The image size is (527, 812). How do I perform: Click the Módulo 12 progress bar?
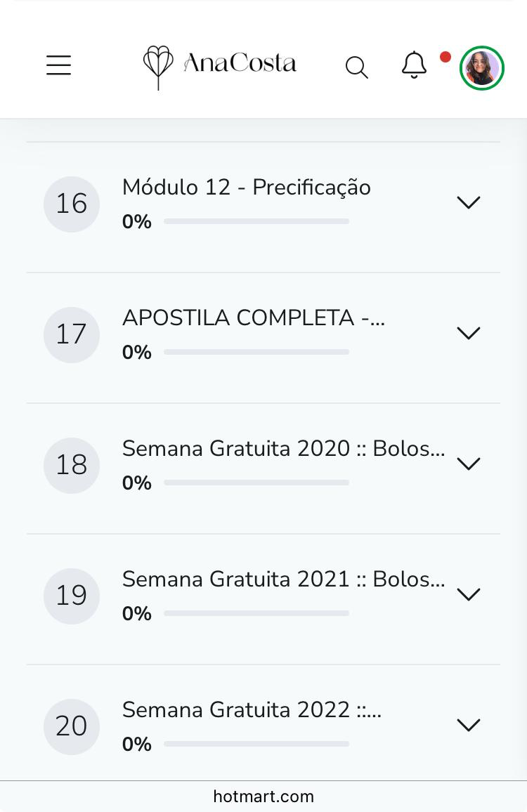tap(256, 221)
